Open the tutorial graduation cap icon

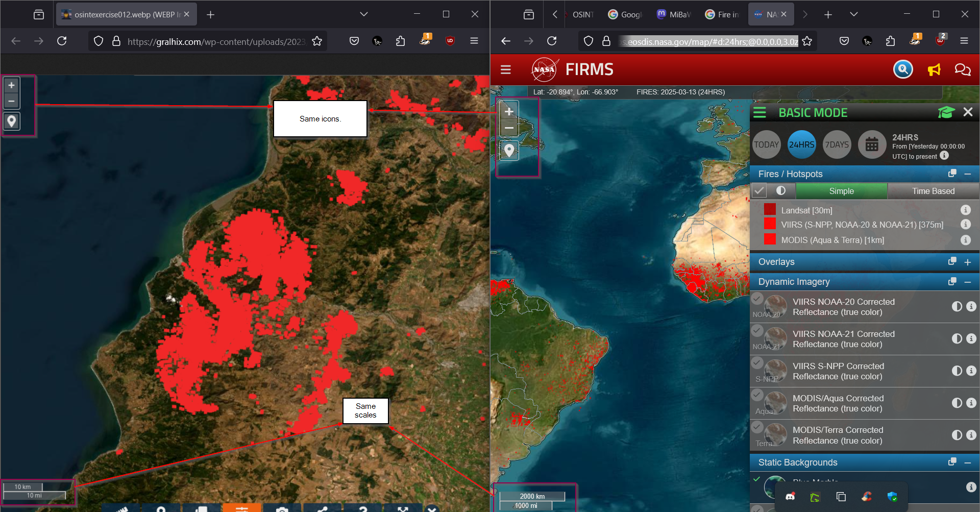[x=946, y=112]
